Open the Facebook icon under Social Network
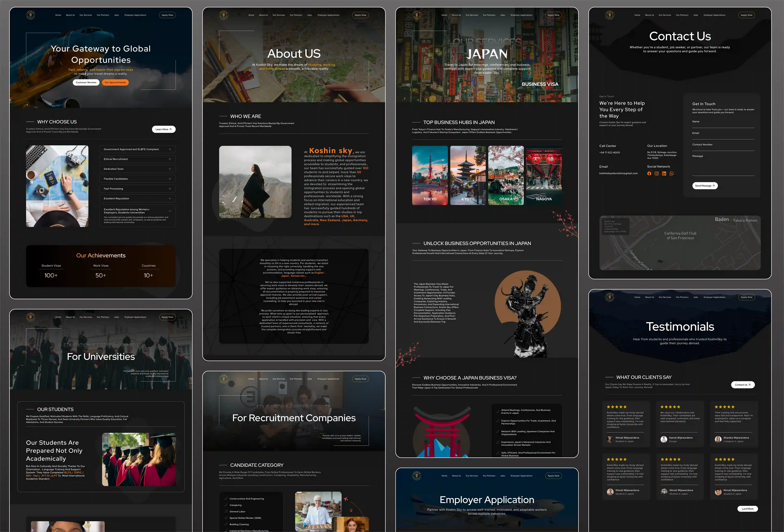 point(649,174)
